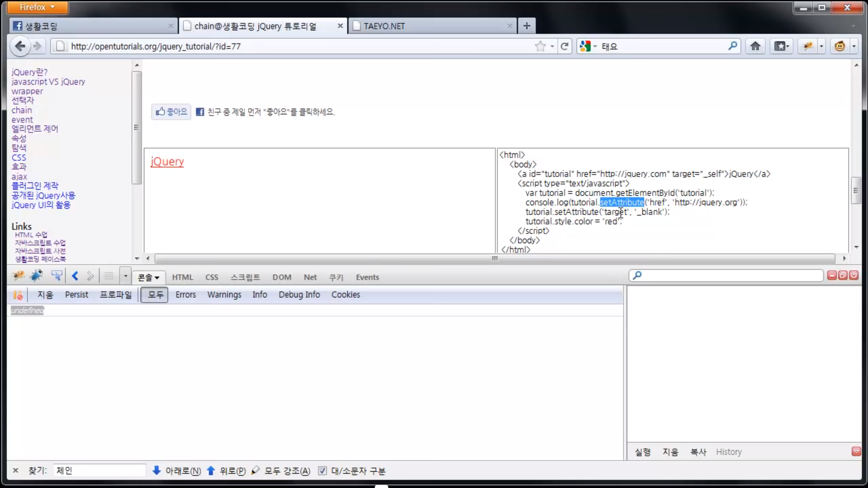Click the browser back arrow
This screenshot has height=488, width=868.
point(20,46)
